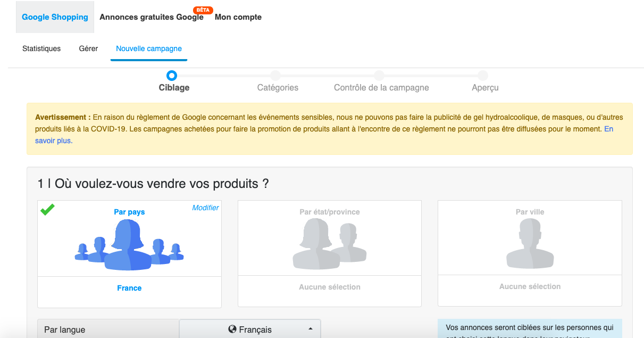Click Aucune sélection under Par ville
The height and width of the screenshot is (338, 644).
pyautogui.click(x=530, y=286)
